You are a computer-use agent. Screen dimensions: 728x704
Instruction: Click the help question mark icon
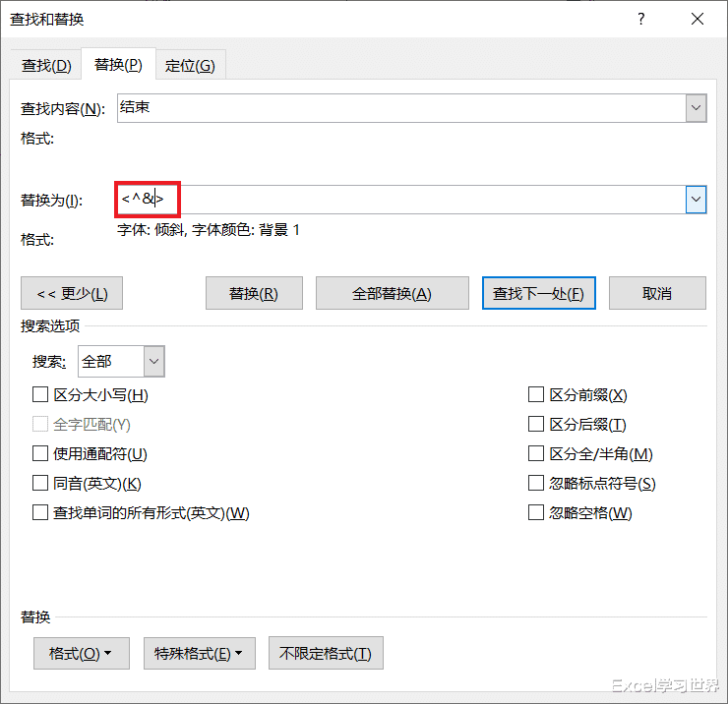click(x=641, y=19)
